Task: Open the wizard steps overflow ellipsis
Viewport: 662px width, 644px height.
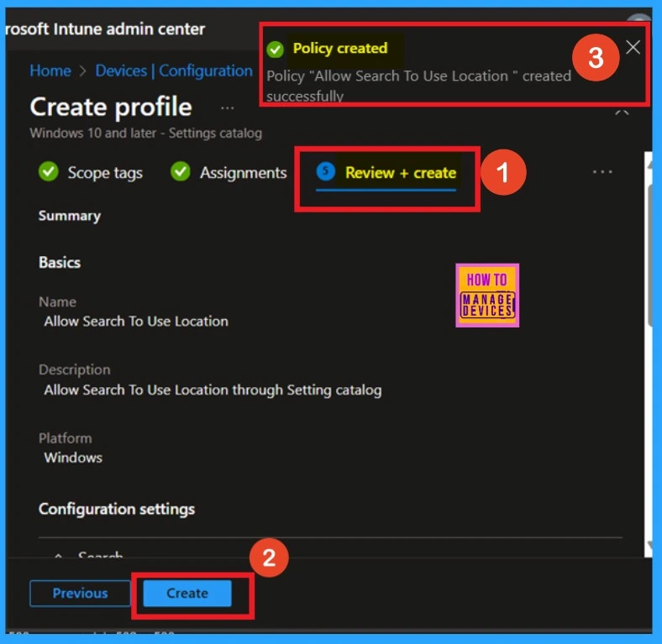Action: click(x=602, y=172)
